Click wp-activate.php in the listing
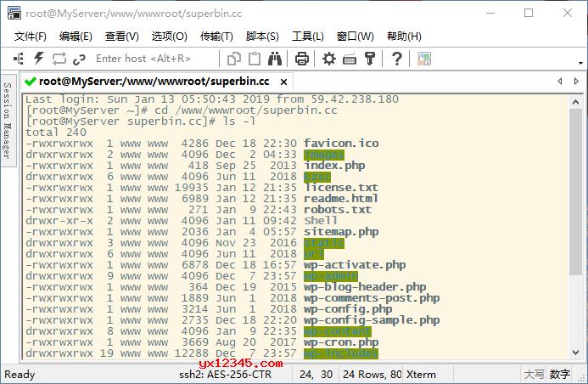Screen dimensions: 588x384 pos(355,265)
